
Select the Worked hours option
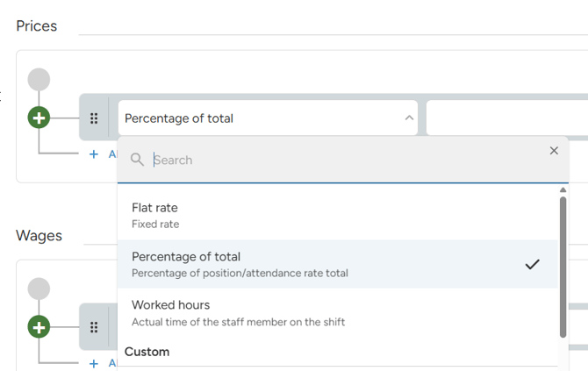click(x=338, y=313)
